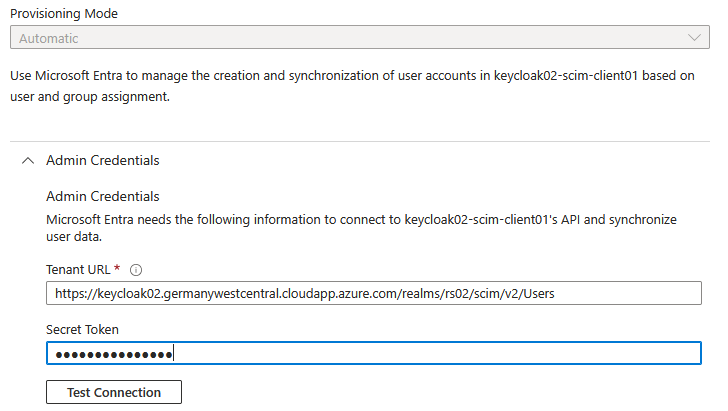Click the Tenant URL field label
Viewport: 728px width, 411px height.
(x=79, y=270)
